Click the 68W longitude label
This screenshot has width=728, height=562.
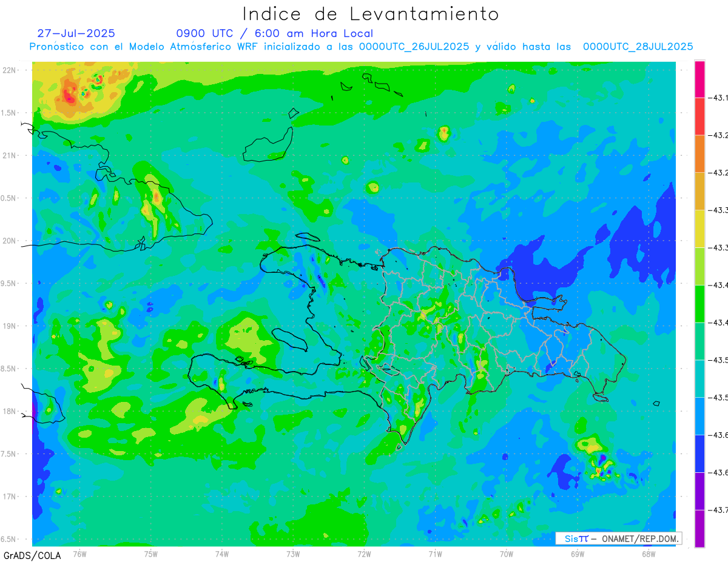(649, 554)
